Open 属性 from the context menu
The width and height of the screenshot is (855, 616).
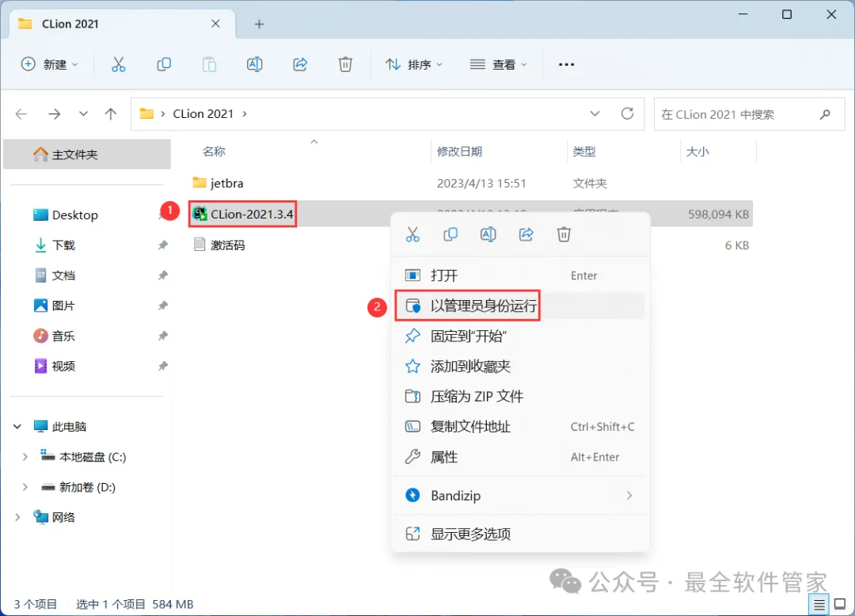[x=519, y=457]
